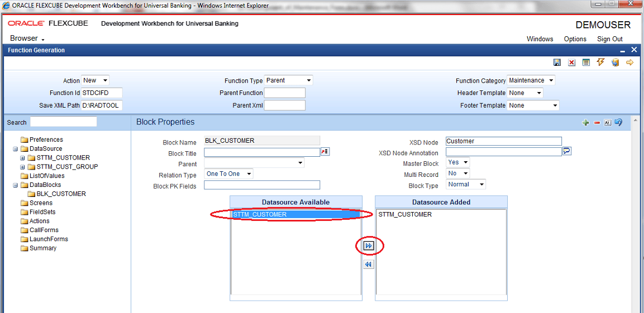Click the Screens folder icon in tree

[24, 203]
